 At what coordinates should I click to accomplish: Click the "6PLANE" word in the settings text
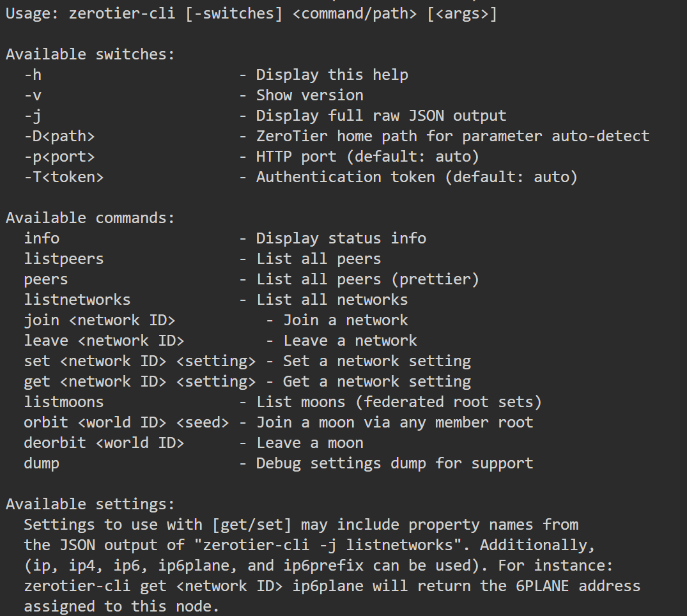point(530,586)
